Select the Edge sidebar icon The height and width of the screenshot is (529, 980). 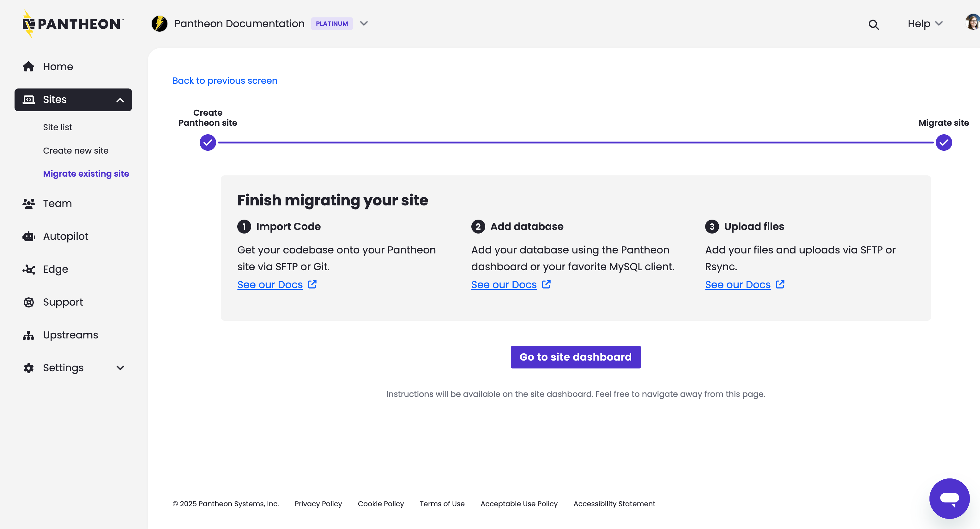[x=28, y=269]
